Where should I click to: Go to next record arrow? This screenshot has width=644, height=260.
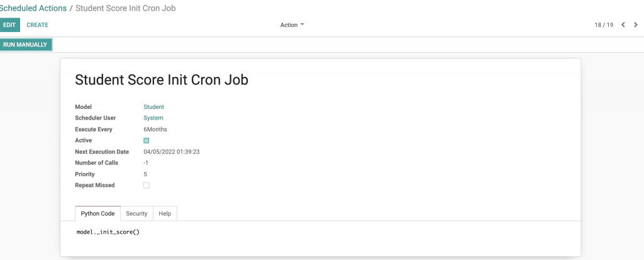pos(636,25)
